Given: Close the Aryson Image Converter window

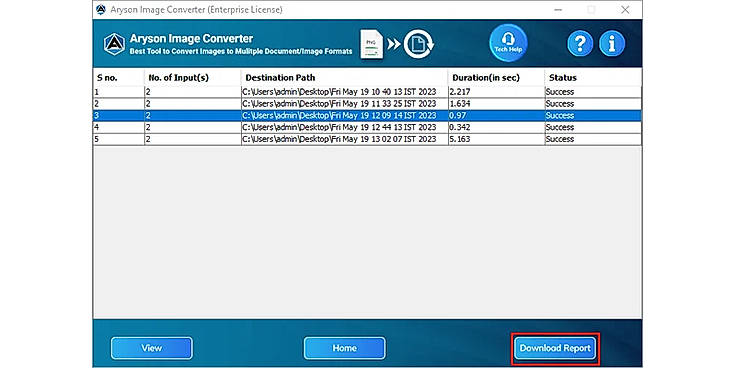Looking at the screenshot, I should pyautogui.click(x=625, y=9).
